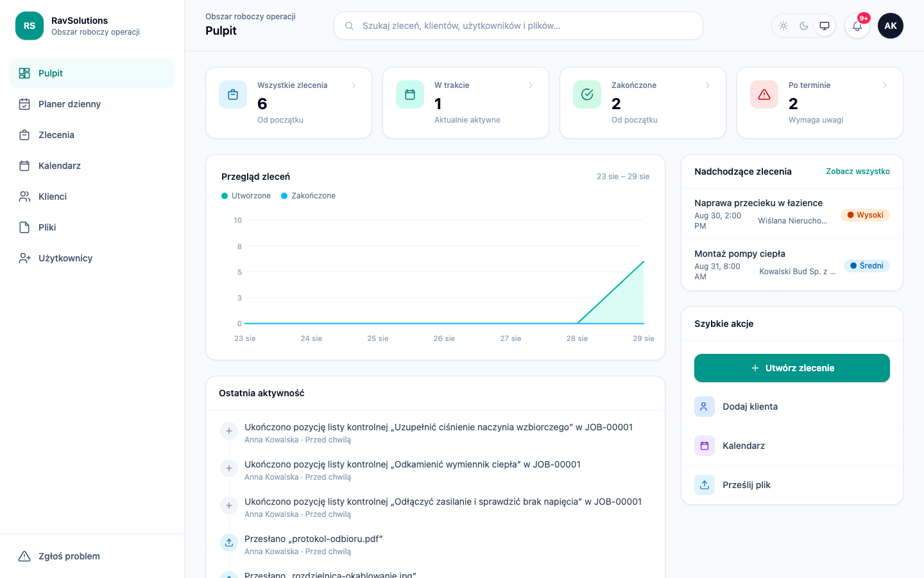Click Dodaj klienta quick action
The image size is (924, 578).
792,407
